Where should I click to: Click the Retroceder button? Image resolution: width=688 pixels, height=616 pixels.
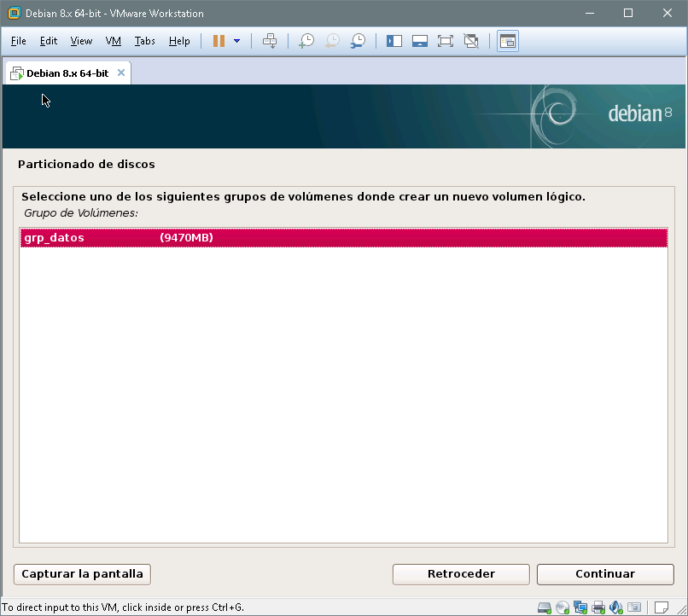[x=461, y=574]
